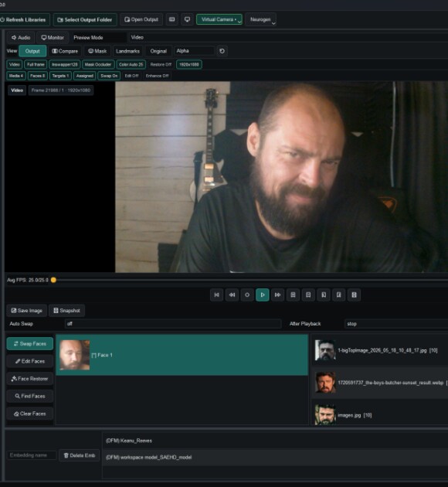This screenshot has height=487, width=448.
Task: Toggle the Edit Off chip
Action: [x=131, y=76]
